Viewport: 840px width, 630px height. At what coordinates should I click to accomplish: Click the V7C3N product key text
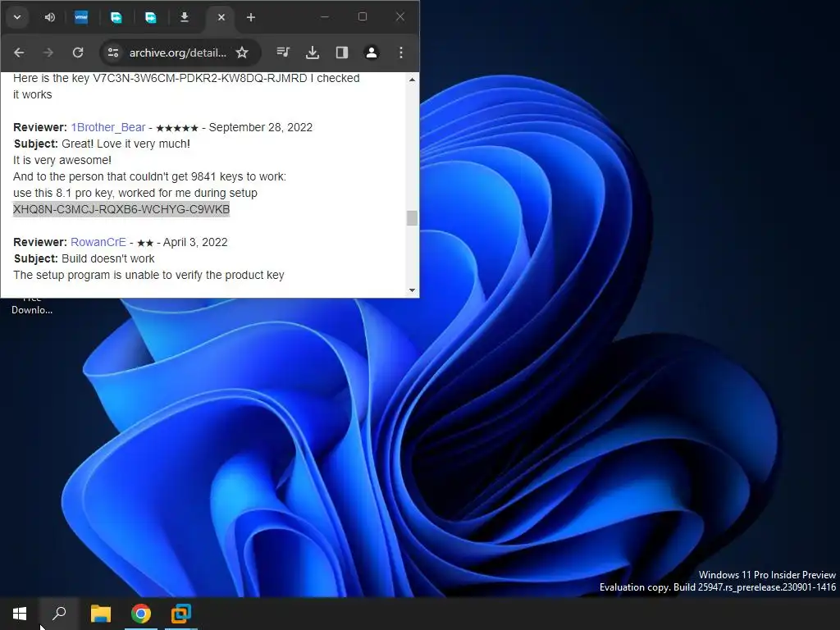pos(200,78)
